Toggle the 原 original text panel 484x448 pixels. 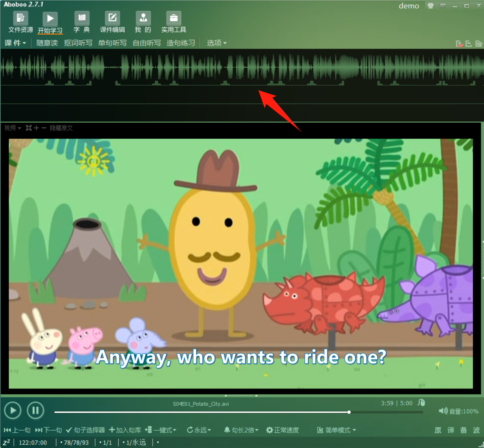click(x=438, y=430)
